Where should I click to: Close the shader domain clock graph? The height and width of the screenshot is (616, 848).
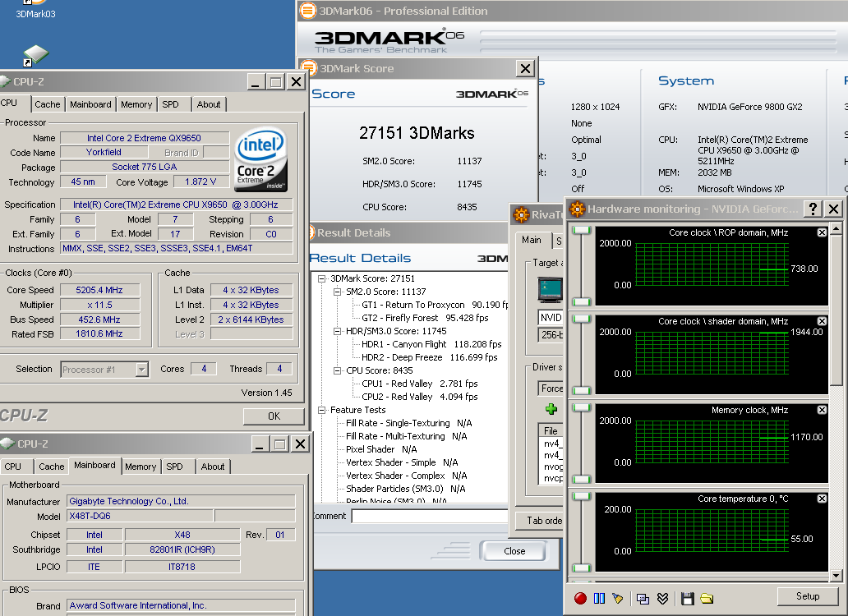[x=822, y=321]
